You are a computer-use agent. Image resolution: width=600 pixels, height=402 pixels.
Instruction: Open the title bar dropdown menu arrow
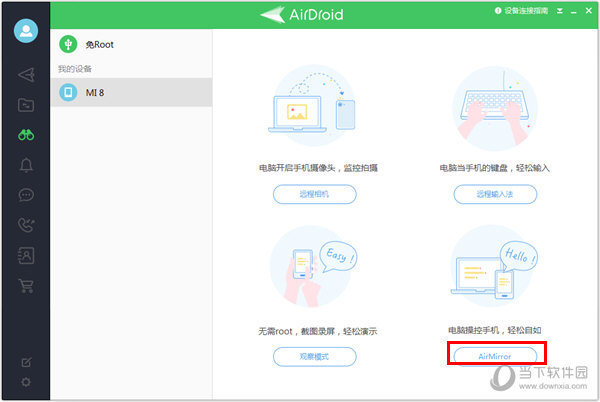click(560, 11)
